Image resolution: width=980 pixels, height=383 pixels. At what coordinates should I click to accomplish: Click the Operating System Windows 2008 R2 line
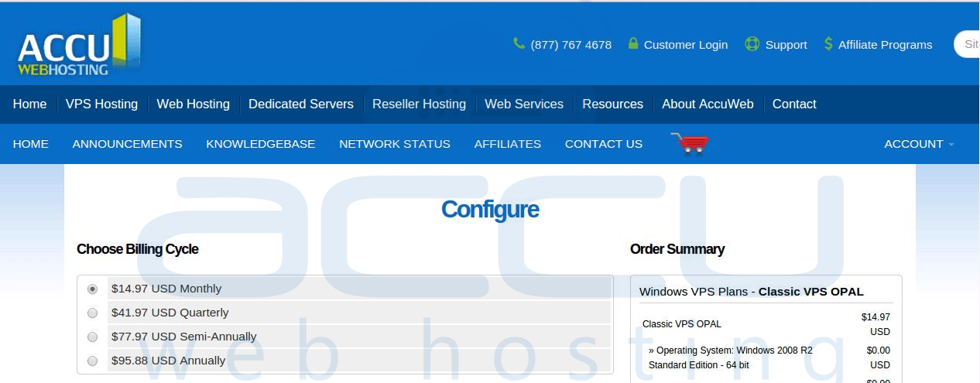point(731,357)
